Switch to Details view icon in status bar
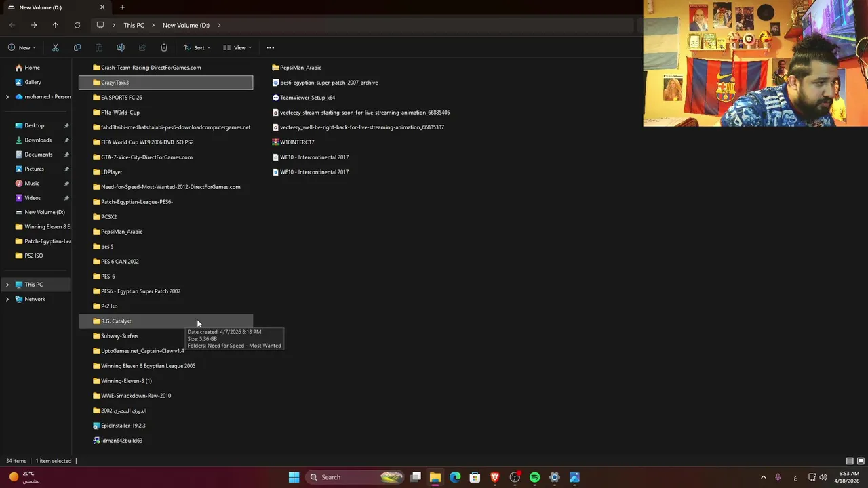The width and height of the screenshot is (868, 488). (x=850, y=461)
